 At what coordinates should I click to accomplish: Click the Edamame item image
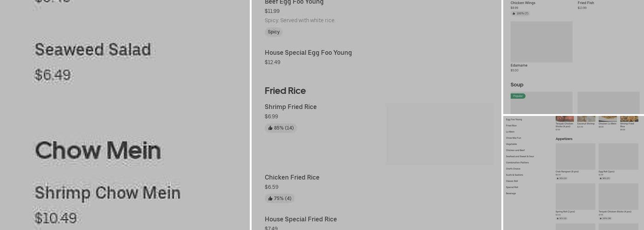point(541,42)
